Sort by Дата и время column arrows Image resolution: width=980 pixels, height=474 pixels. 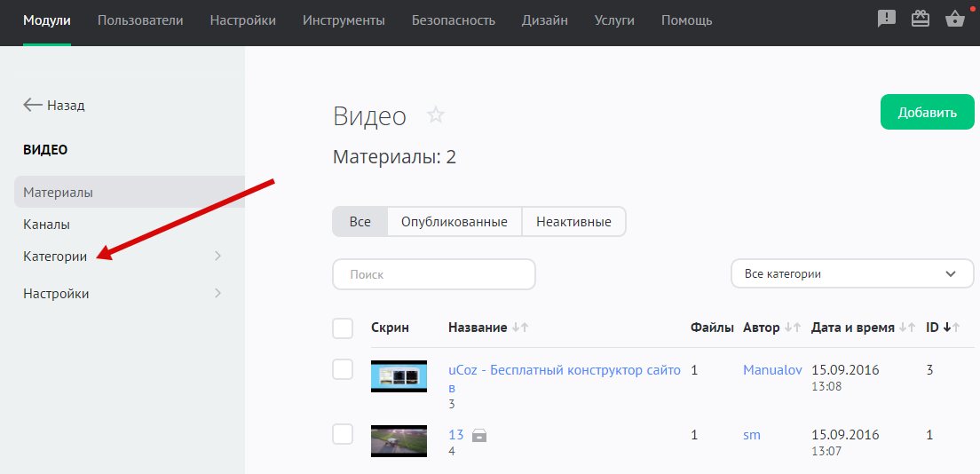click(x=906, y=328)
